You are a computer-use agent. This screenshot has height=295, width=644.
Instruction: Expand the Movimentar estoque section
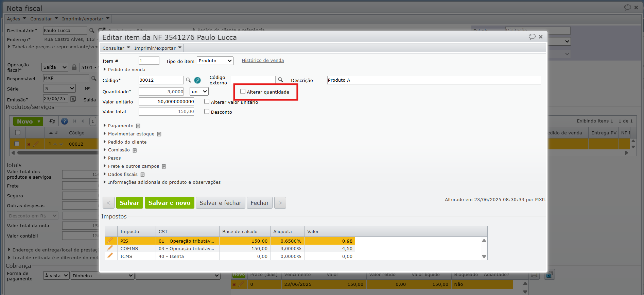tap(129, 134)
